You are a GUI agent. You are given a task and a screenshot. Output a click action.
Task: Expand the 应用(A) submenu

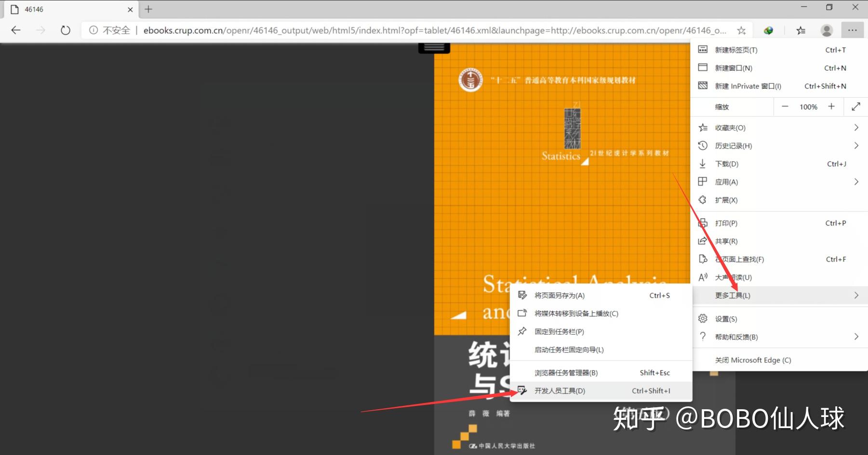click(779, 182)
